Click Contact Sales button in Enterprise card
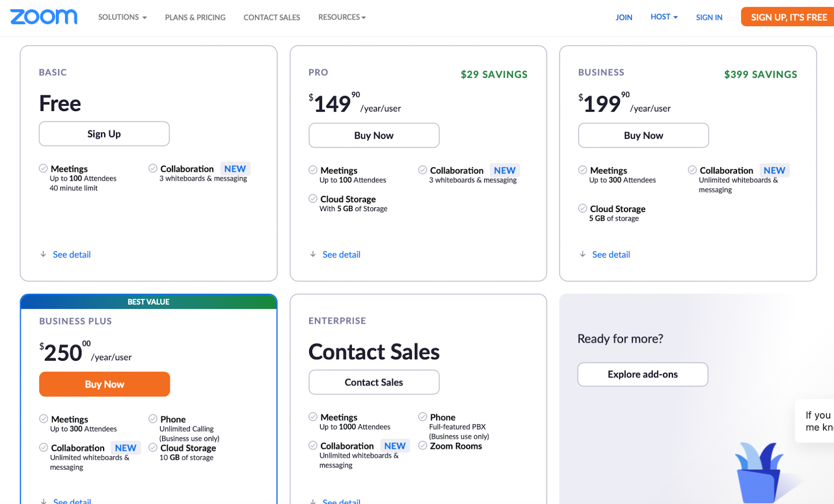The height and width of the screenshot is (504, 834). click(x=374, y=382)
